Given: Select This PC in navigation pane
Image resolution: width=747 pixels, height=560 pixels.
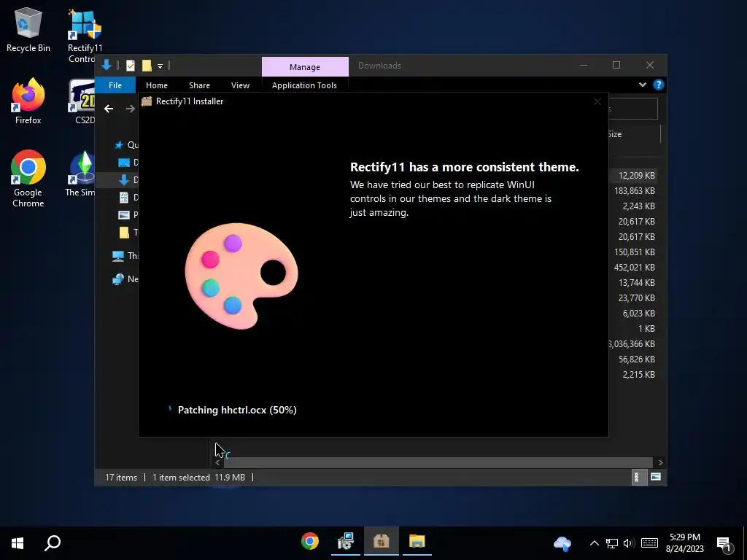Looking at the screenshot, I should (125, 256).
